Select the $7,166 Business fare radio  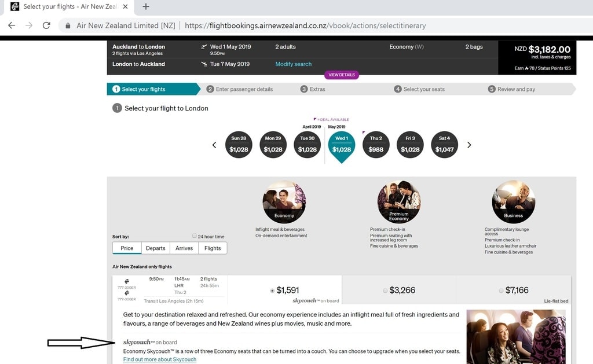pos(501,291)
